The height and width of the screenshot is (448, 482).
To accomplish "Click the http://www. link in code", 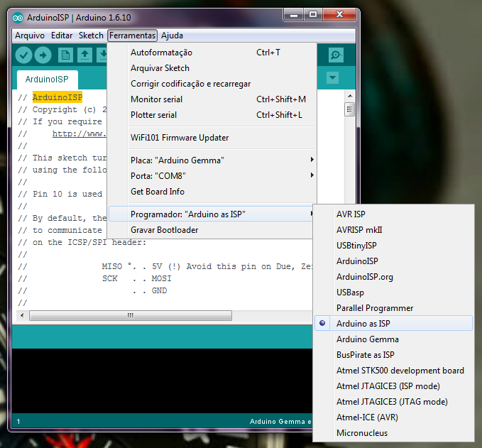I will pos(80,133).
